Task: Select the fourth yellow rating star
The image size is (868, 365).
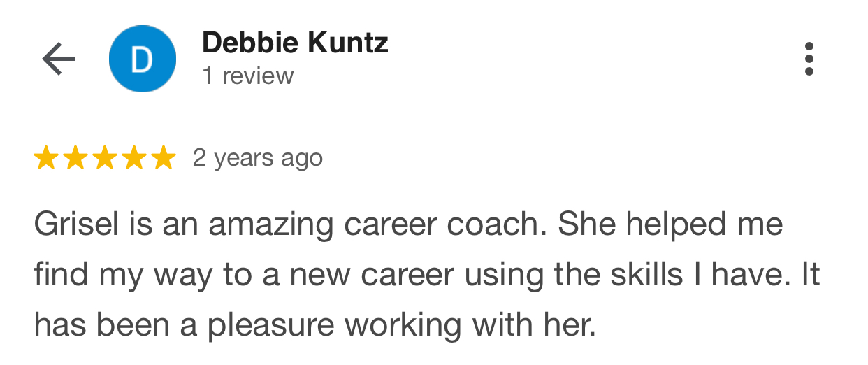Action: click(134, 158)
